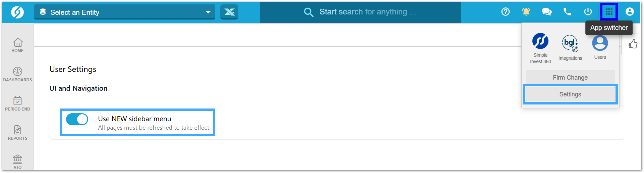Click the Xero integration icon
Viewport: 644px width, 173px height.
click(229, 12)
